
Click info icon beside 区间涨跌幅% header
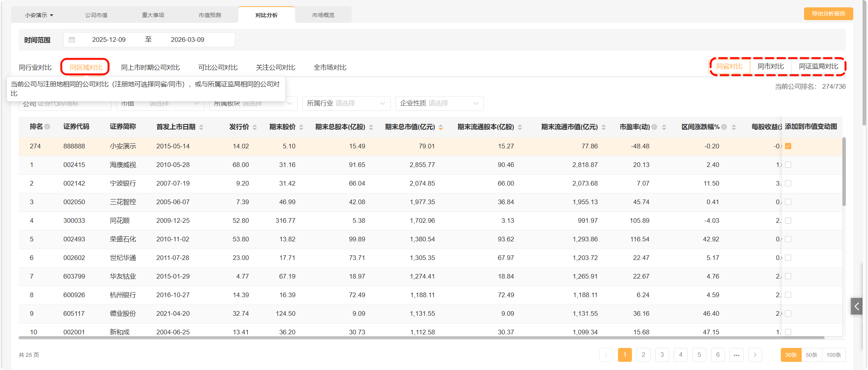(x=724, y=127)
